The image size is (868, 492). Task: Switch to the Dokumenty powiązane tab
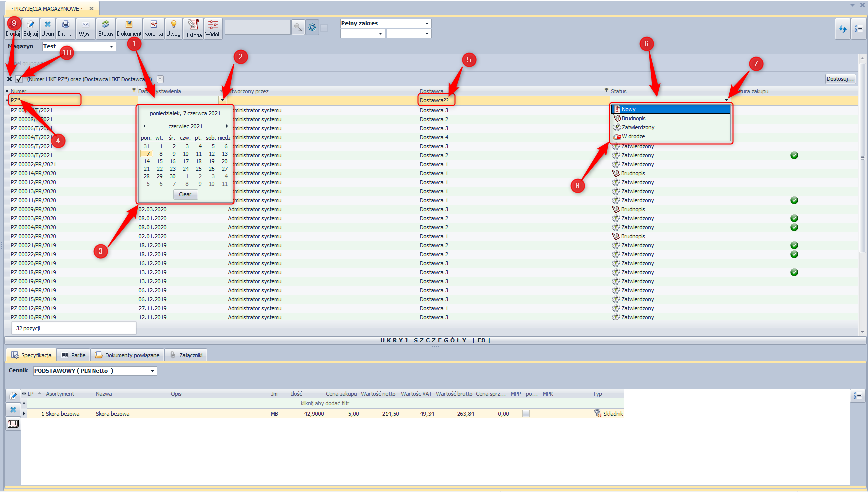(127, 355)
